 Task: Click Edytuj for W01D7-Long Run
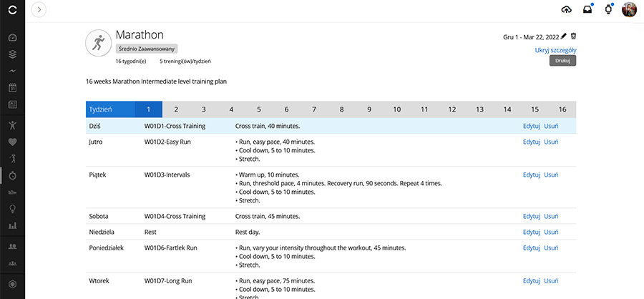click(531, 281)
